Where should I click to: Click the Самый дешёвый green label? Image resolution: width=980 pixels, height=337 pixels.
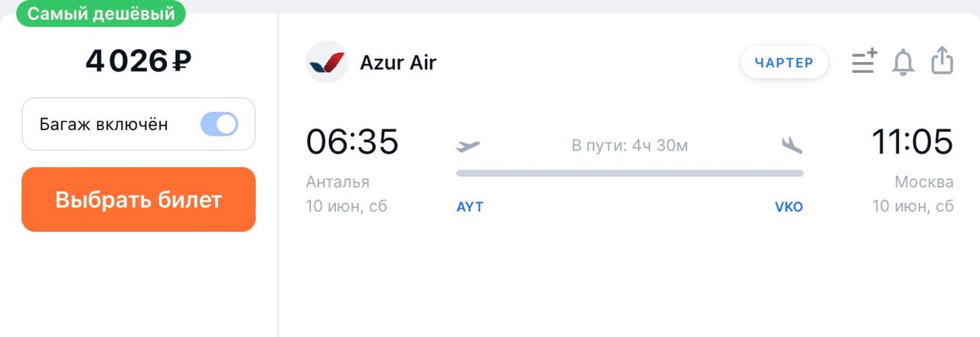102,13
